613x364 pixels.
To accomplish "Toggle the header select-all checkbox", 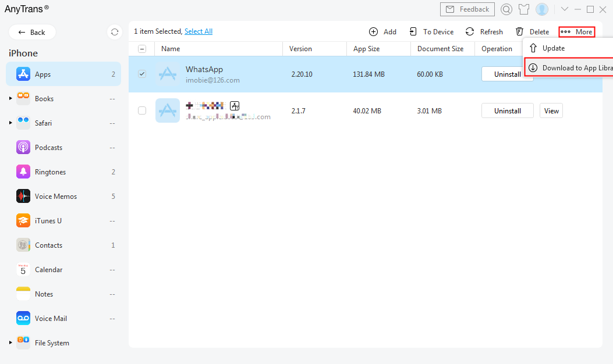I will point(142,49).
